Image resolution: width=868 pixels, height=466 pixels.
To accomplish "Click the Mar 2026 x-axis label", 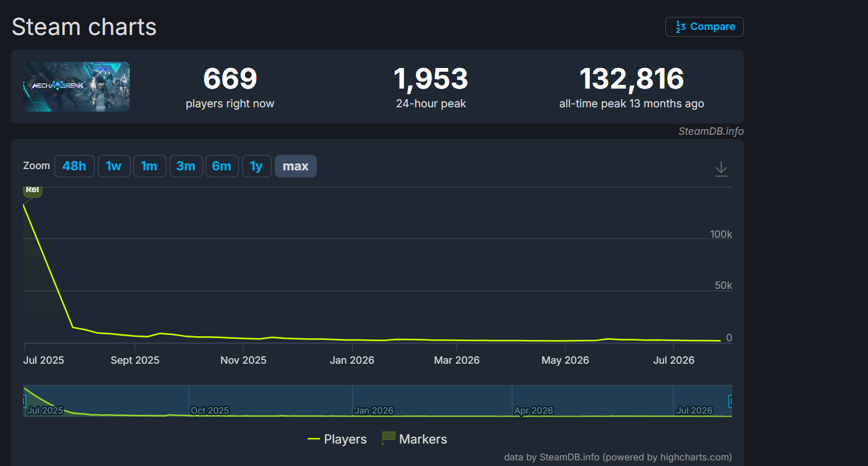I will pos(457,361).
